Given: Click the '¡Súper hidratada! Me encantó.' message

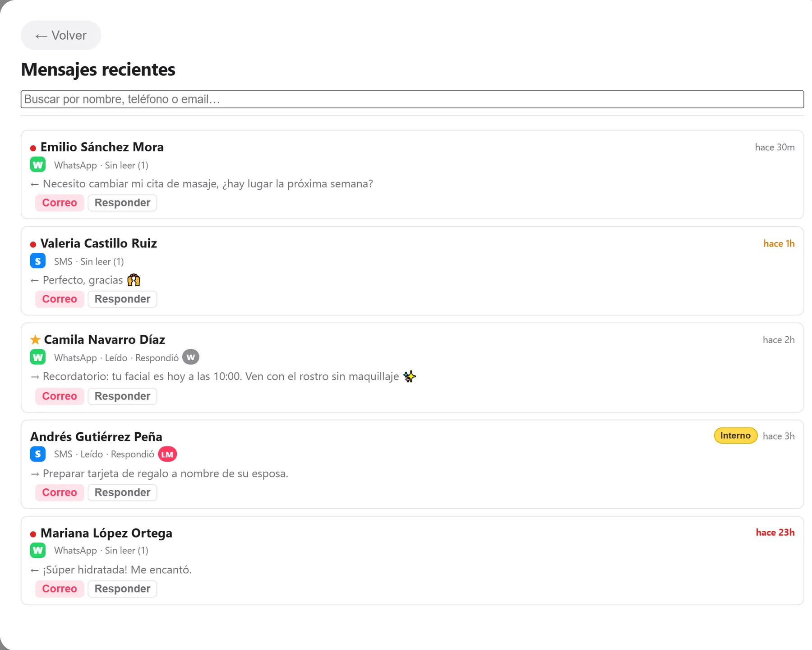Looking at the screenshot, I should click(111, 570).
